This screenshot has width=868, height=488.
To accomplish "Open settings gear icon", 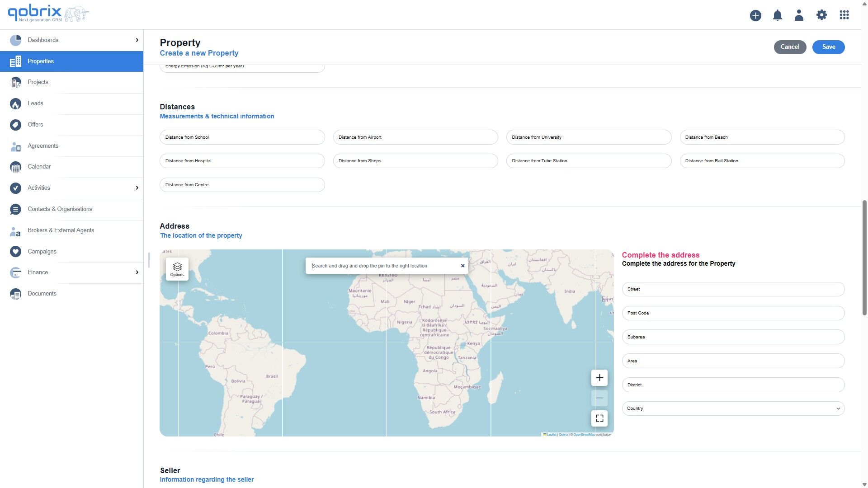I will 821,15.
